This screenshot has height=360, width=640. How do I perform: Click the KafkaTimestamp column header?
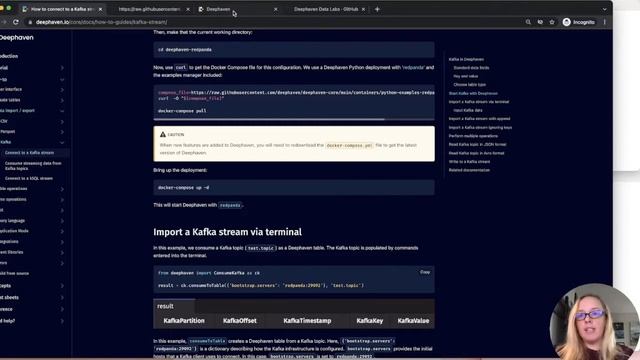click(307, 321)
